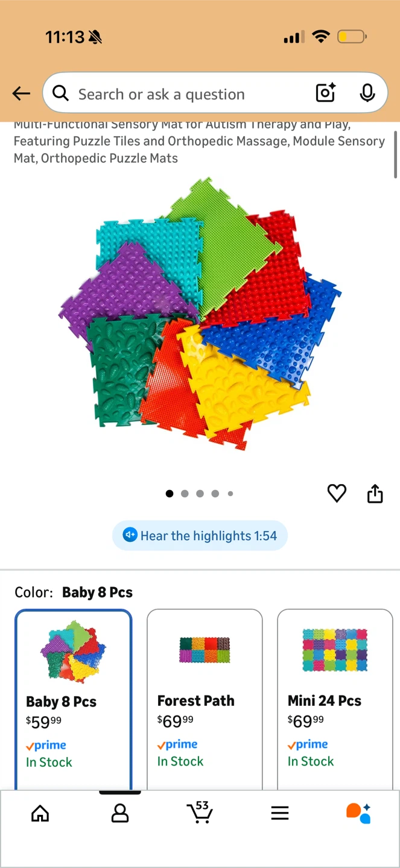Screen dimensions: 400x868
Task: Tap the main sensory mat product image
Action: click(200, 313)
